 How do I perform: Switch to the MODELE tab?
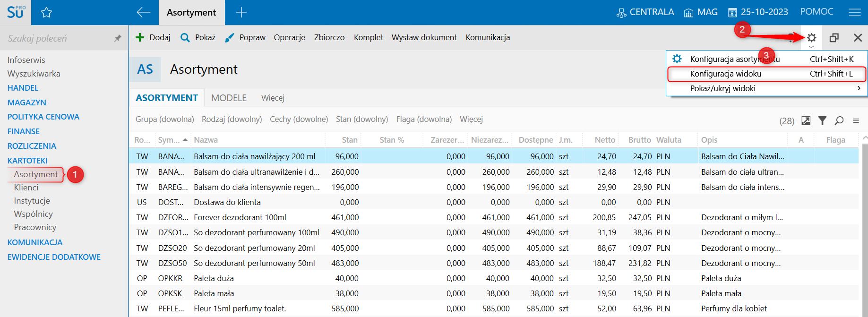229,98
